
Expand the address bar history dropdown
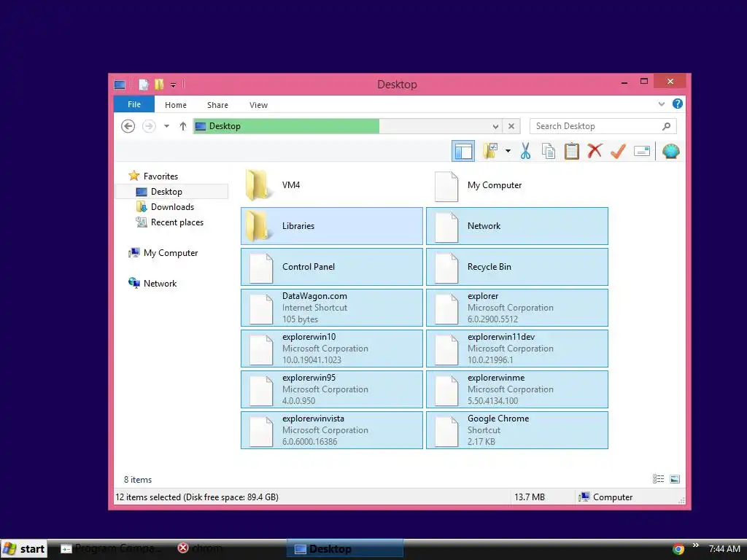(x=495, y=126)
